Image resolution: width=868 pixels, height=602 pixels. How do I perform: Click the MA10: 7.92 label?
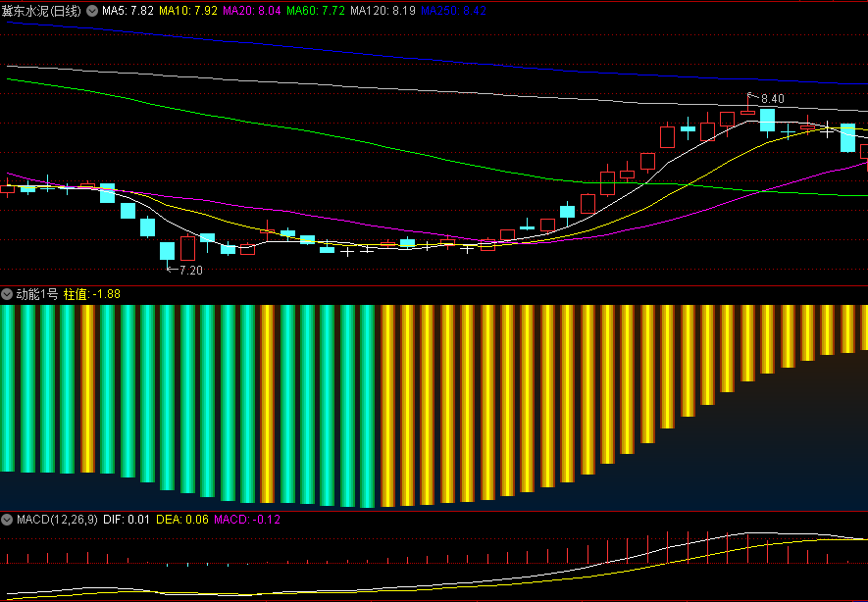188,11
